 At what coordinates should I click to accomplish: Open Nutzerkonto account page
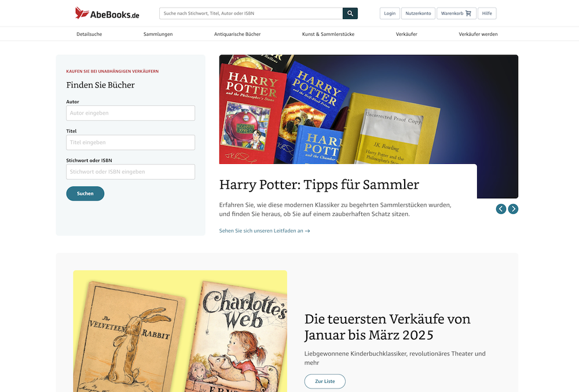418,13
